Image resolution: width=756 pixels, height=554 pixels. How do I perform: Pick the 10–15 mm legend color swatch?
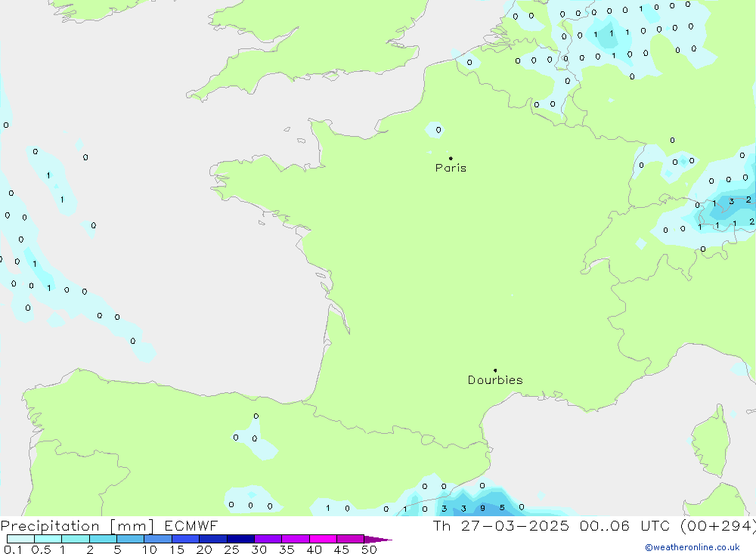click(158, 539)
